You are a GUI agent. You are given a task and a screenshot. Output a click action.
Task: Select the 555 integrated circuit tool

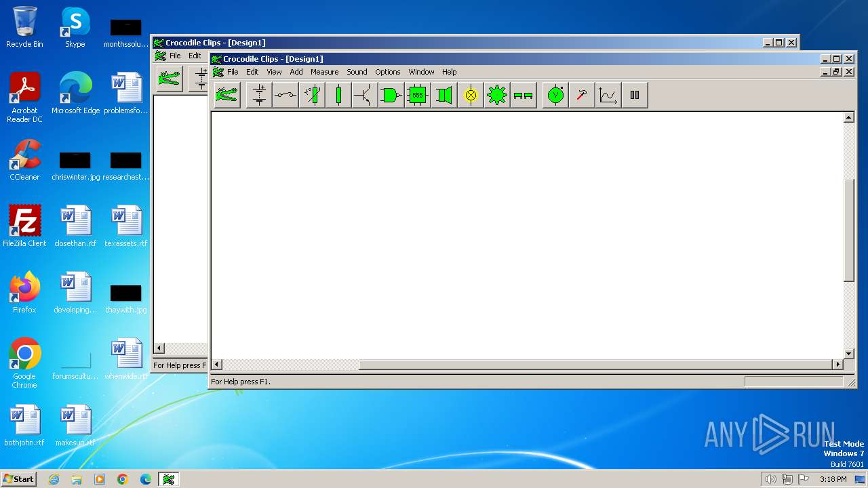(418, 96)
